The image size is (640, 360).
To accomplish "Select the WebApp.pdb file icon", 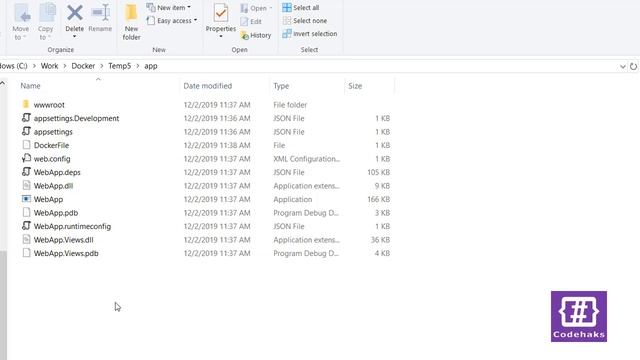I will (x=26, y=212).
